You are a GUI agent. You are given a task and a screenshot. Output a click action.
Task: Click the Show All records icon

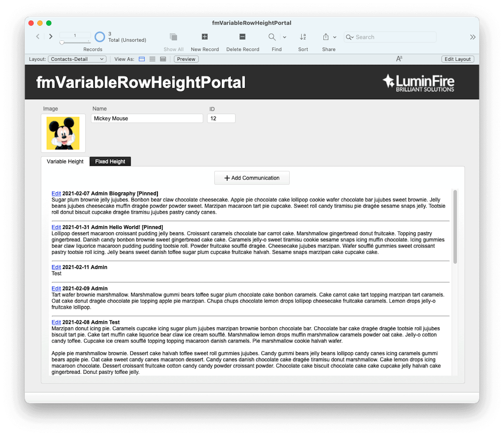coord(173,37)
